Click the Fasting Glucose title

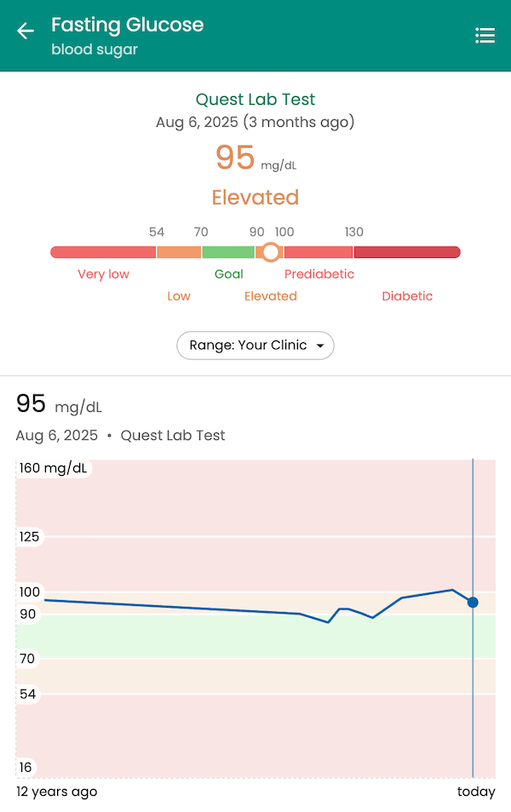[127, 25]
